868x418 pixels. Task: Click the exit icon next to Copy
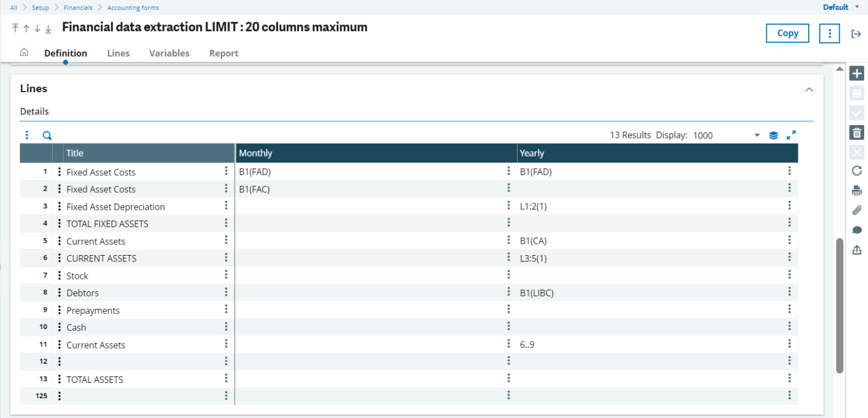[856, 34]
